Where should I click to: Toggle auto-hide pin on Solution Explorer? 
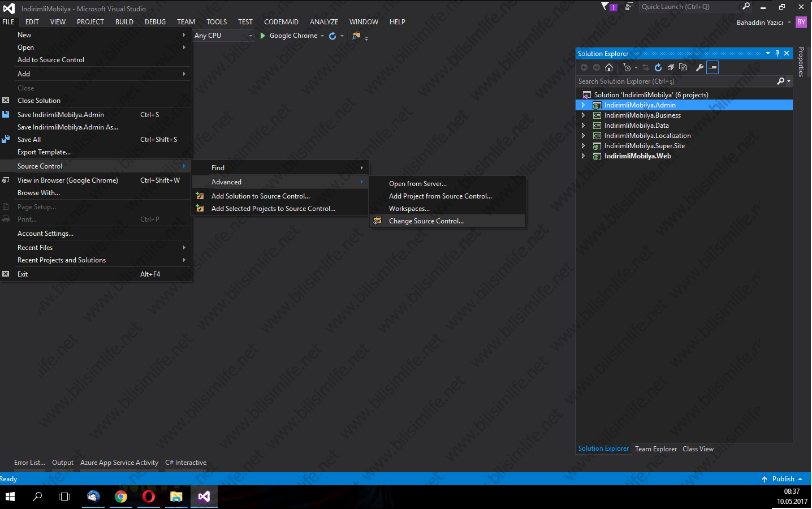[777, 53]
